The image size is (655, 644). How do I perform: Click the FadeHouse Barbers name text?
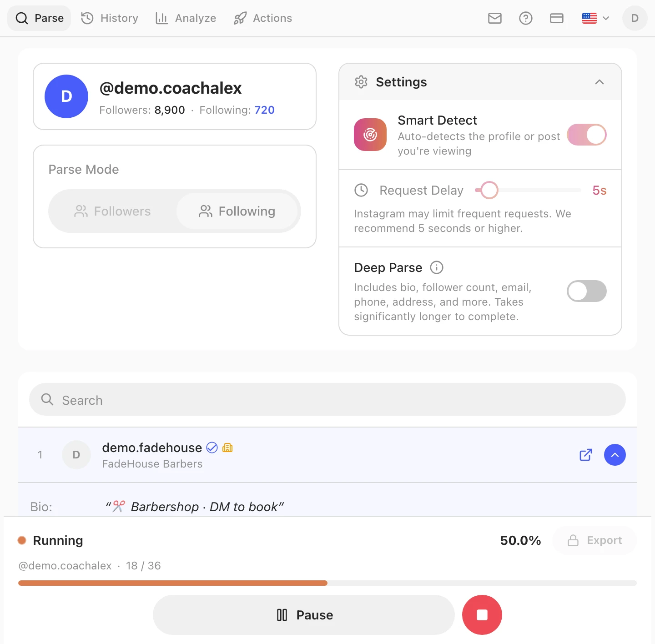(152, 464)
